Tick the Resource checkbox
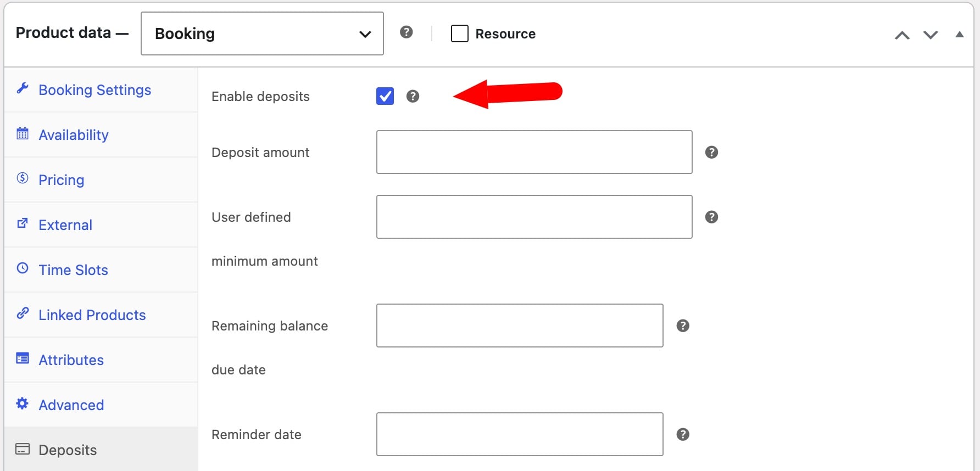This screenshot has height=471, width=980. click(460, 33)
